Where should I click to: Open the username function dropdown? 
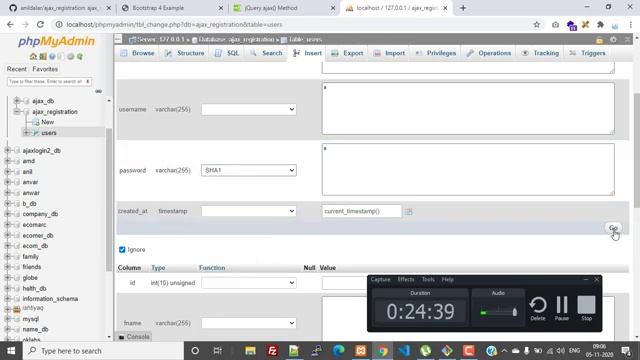[249, 109]
